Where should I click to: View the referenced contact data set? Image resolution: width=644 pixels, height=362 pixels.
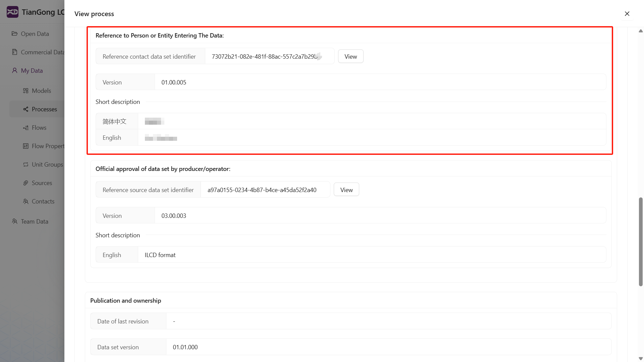pyautogui.click(x=351, y=56)
